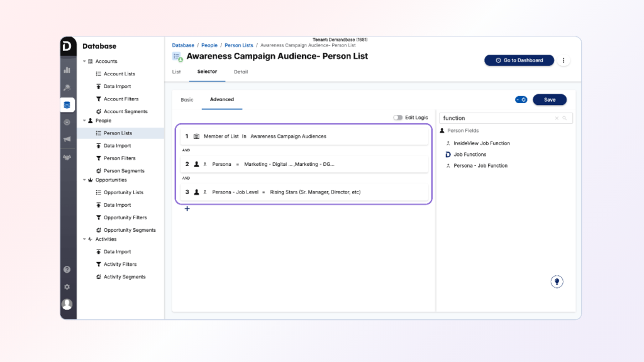
Task: Switch to the Basic tab
Action: click(x=187, y=99)
